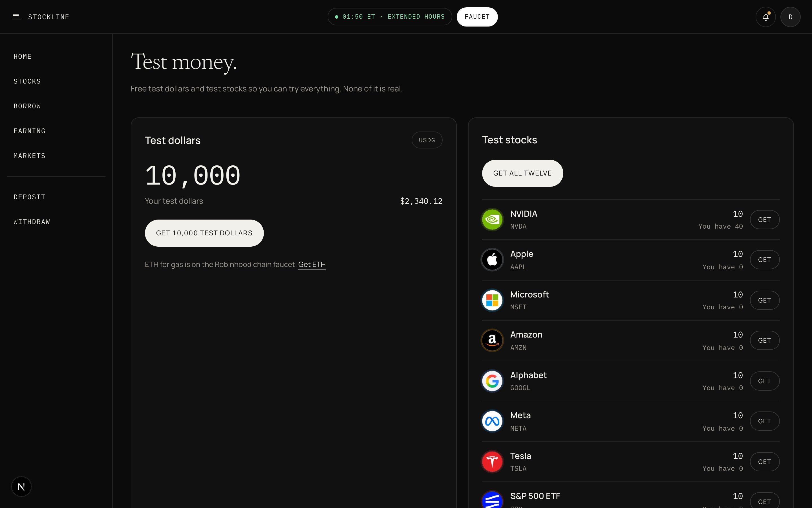Image resolution: width=812 pixels, height=508 pixels.
Task: Get S&P 500 ETF test stock
Action: pyautogui.click(x=764, y=501)
